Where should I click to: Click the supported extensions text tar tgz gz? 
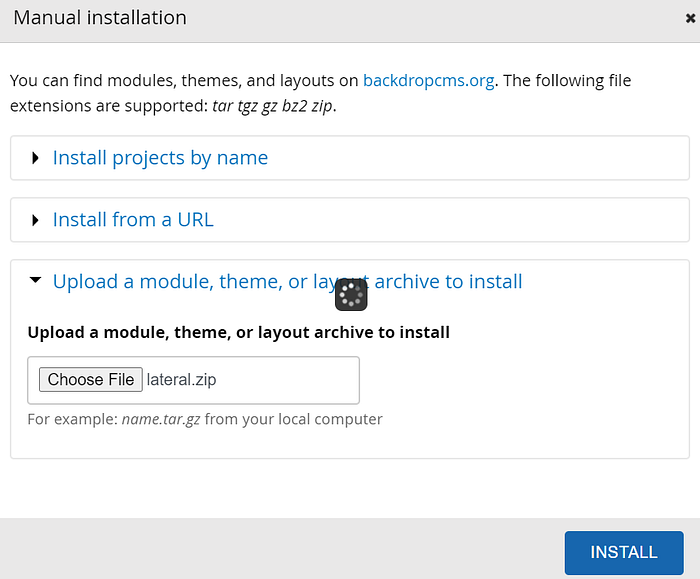pyautogui.click(x=245, y=106)
